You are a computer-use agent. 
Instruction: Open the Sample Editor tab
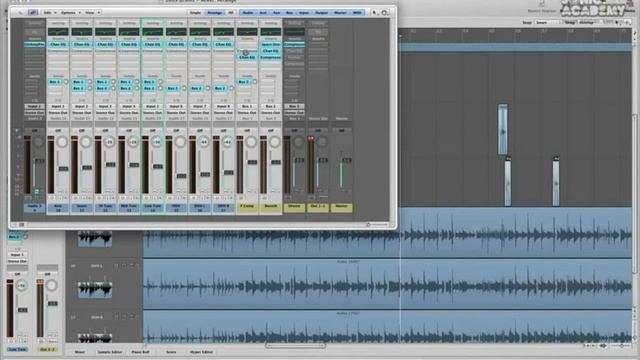tap(109, 352)
